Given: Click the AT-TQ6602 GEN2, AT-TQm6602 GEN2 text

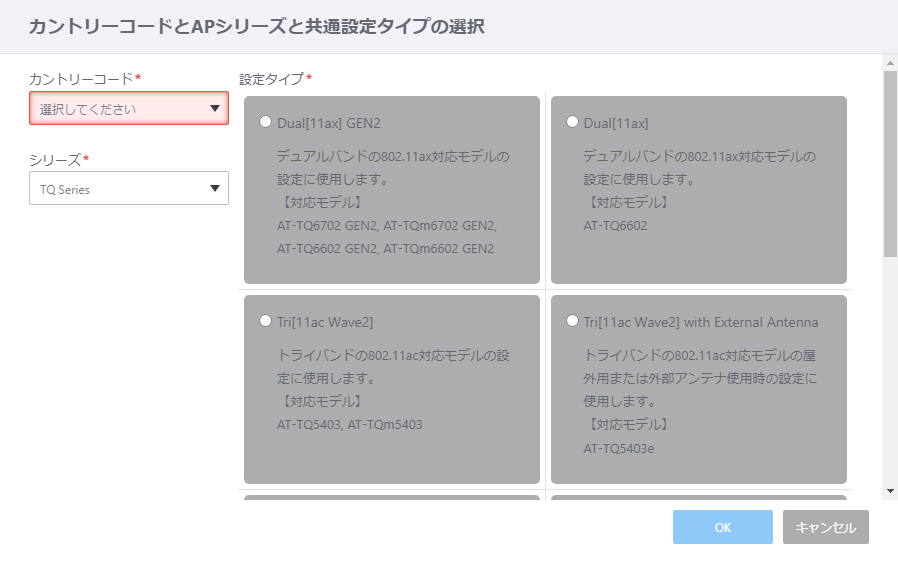Looking at the screenshot, I should pyautogui.click(x=385, y=248).
